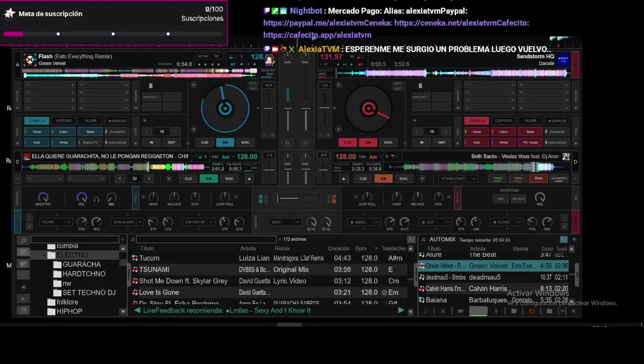This screenshot has width=644, height=364.
Task: Click the file list search input field
Action: point(206,240)
